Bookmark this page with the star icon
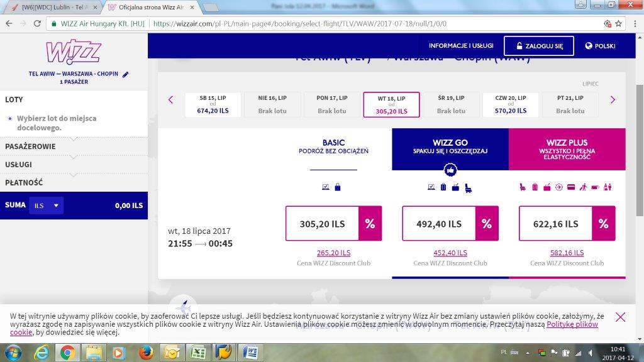644x362 pixels. click(x=619, y=24)
